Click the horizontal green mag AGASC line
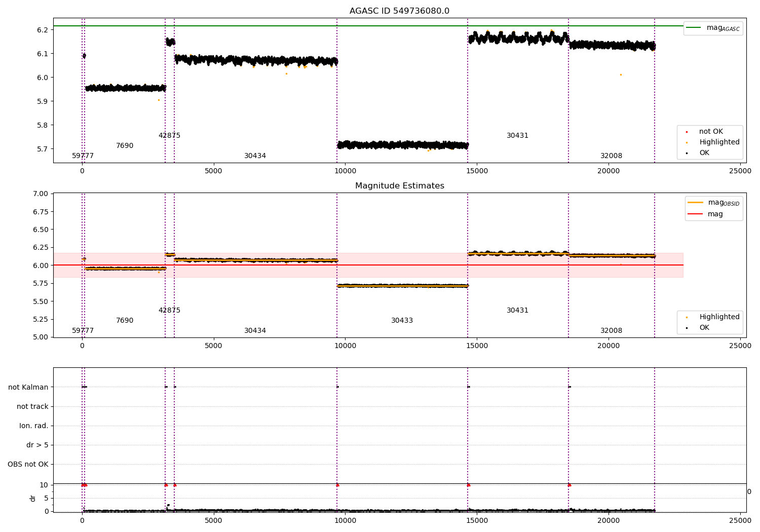The width and height of the screenshot is (760, 532). click(367, 26)
